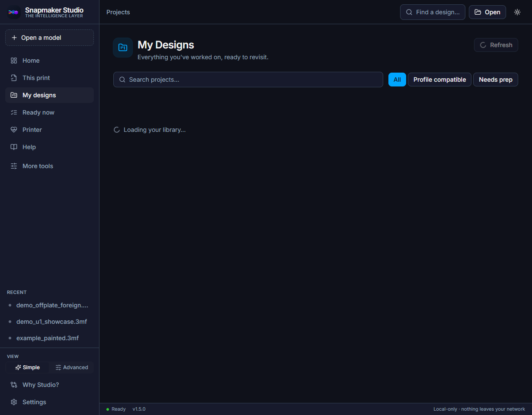Viewport: 532px width, 415px height.
Task: Click the Open a model button
Action: pyautogui.click(x=49, y=38)
